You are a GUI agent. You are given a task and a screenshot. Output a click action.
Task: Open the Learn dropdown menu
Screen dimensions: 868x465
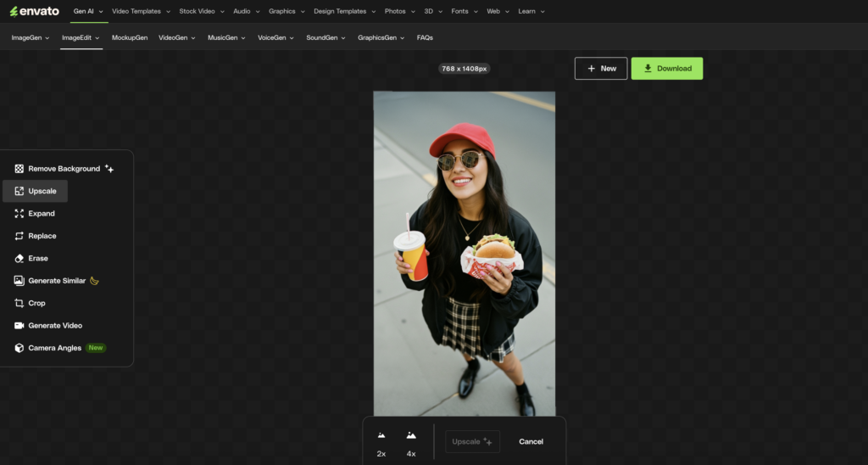[531, 11]
